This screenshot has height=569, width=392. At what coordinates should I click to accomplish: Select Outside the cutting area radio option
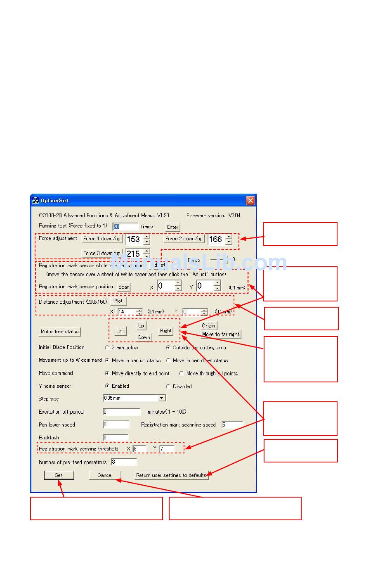168,348
